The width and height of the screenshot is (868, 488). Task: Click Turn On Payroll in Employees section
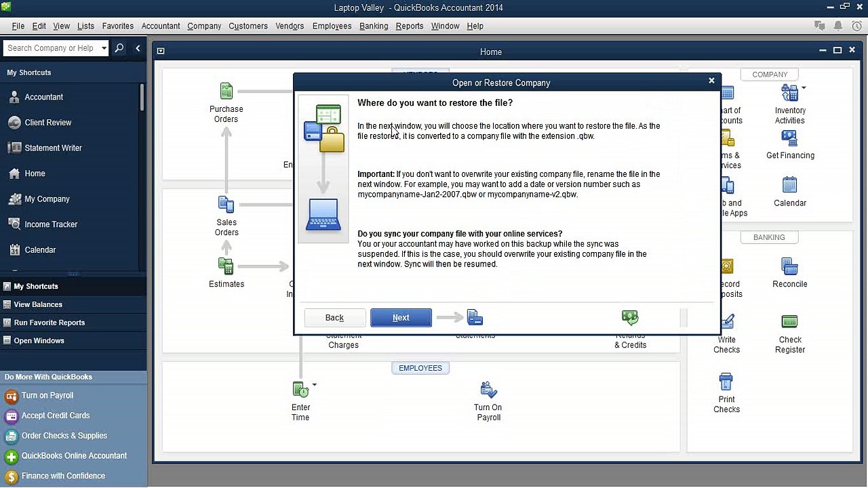tap(488, 389)
